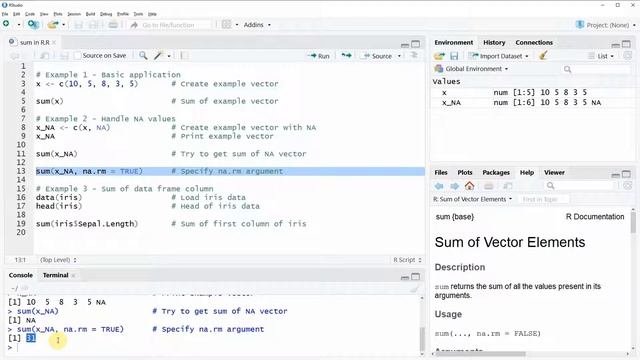This screenshot has height=360, width=640.
Task: Click the refresh environment icon
Action: pos(628,56)
